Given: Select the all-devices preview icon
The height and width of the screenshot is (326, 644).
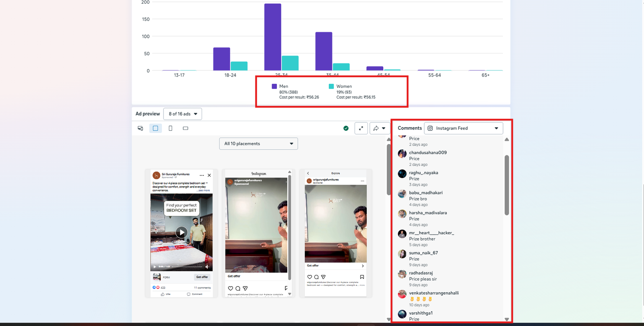Looking at the screenshot, I should 140,128.
